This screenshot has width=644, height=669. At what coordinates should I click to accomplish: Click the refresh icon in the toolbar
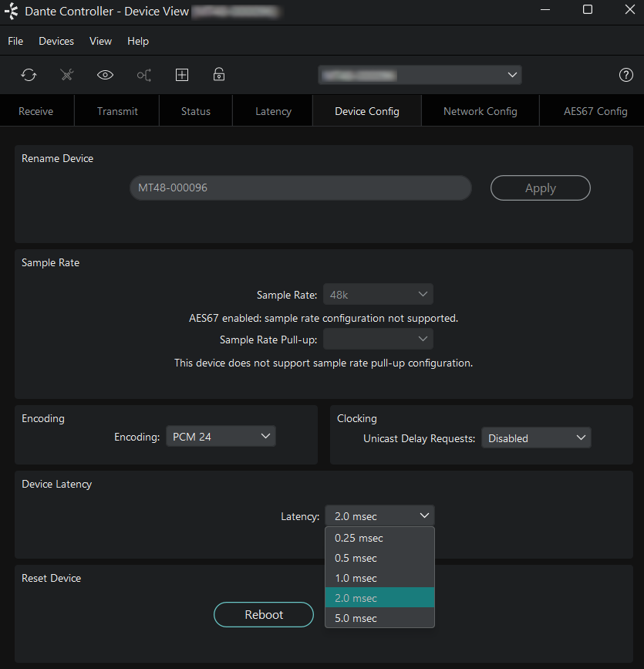click(29, 75)
